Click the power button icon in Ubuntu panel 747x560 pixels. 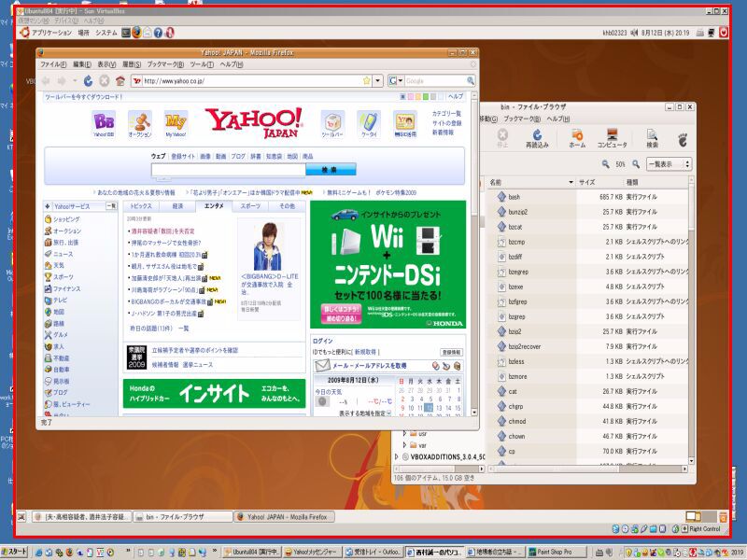pyautogui.click(x=724, y=33)
